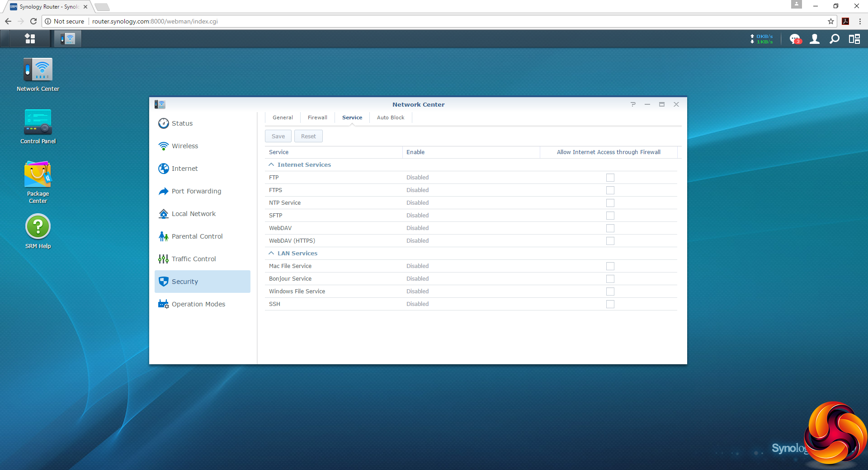Go to Parental Control section

pyautogui.click(x=197, y=236)
